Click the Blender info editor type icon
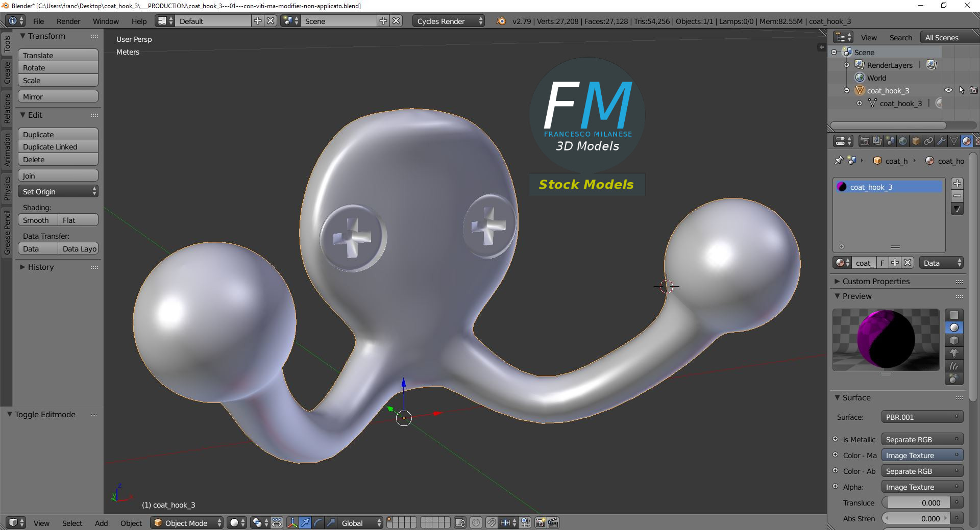This screenshot has height=530, width=980. point(16,21)
